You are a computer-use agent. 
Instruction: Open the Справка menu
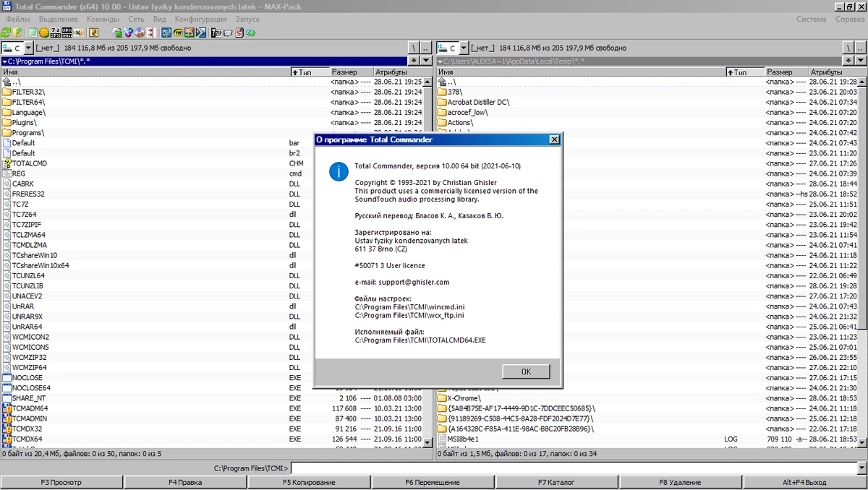pos(849,20)
